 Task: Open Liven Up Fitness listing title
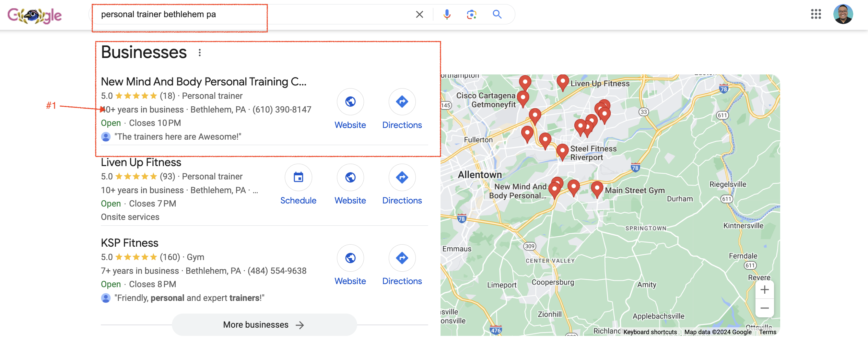click(x=141, y=162)
